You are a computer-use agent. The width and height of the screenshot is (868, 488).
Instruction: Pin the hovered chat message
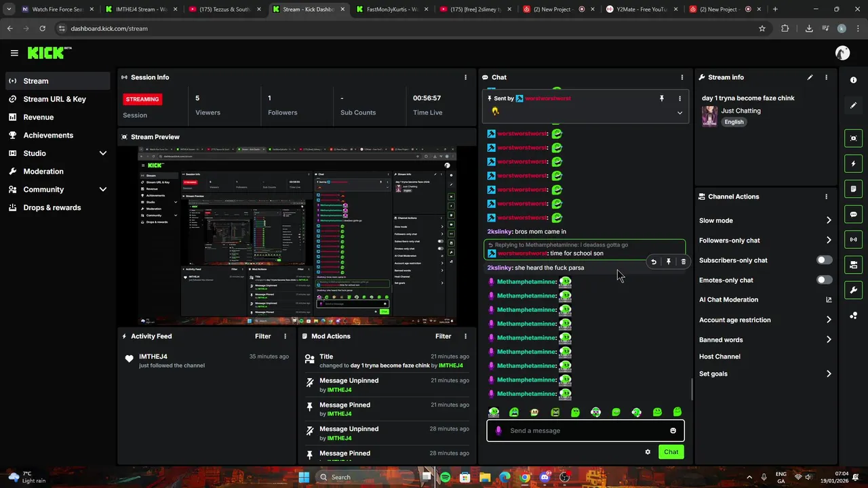click(x=669, y=262)
